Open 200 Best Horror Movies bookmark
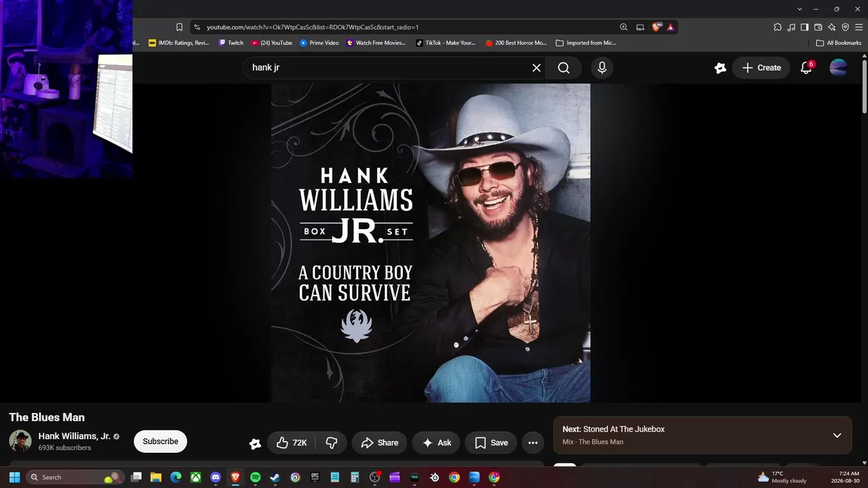This screenshot has width=868, height=488. (x=517, y=43)
